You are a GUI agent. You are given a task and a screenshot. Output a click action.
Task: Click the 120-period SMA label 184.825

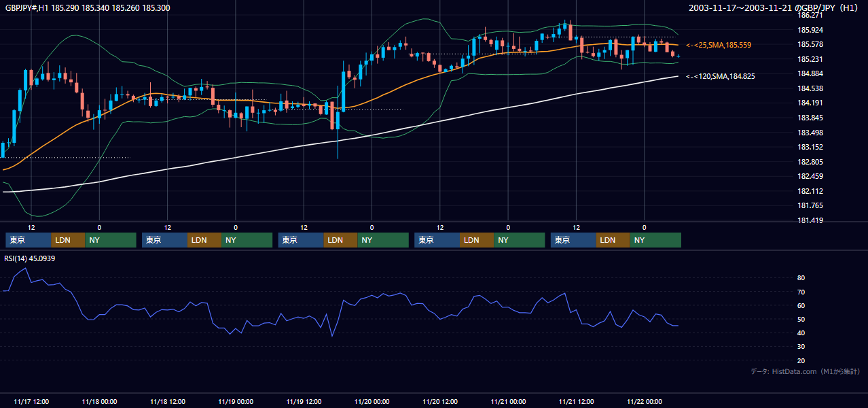(721, 76)
